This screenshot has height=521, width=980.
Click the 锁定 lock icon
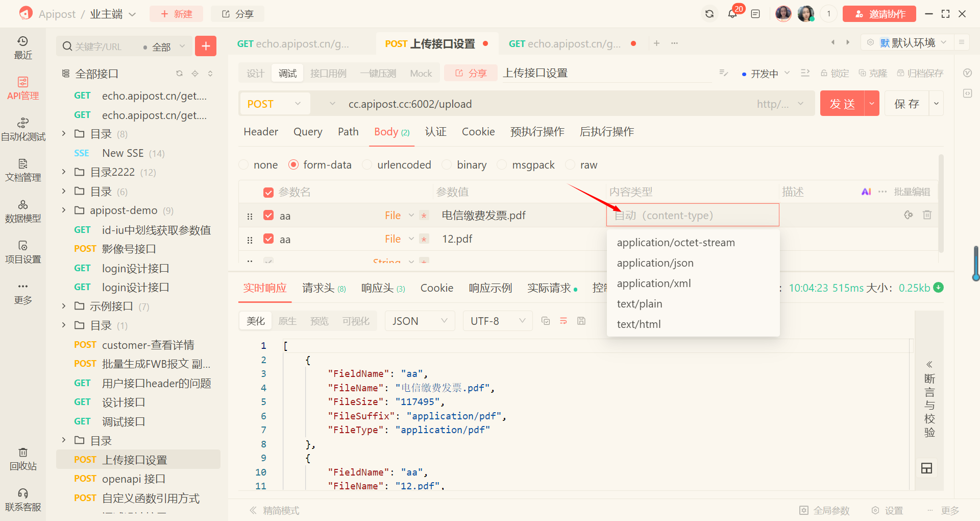[835, 74]
